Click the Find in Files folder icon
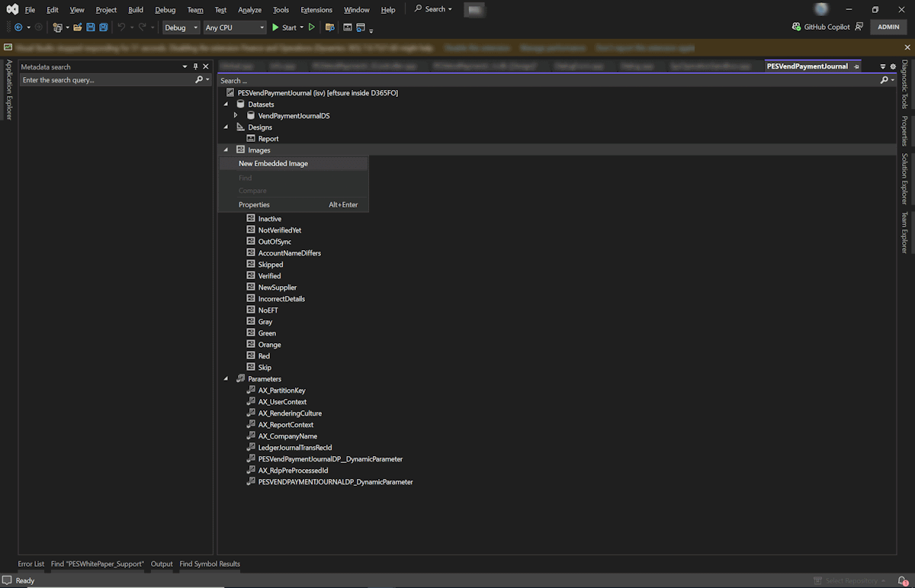 (330, 27)
